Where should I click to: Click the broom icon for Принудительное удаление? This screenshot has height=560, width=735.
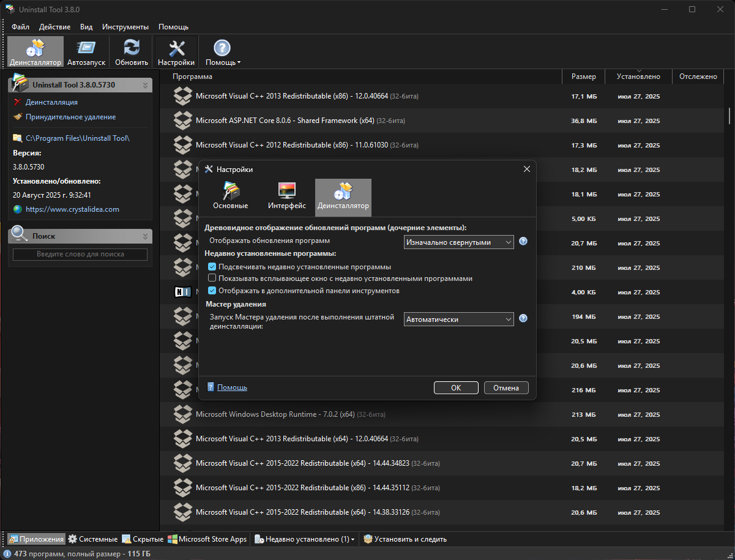(17, 117)
